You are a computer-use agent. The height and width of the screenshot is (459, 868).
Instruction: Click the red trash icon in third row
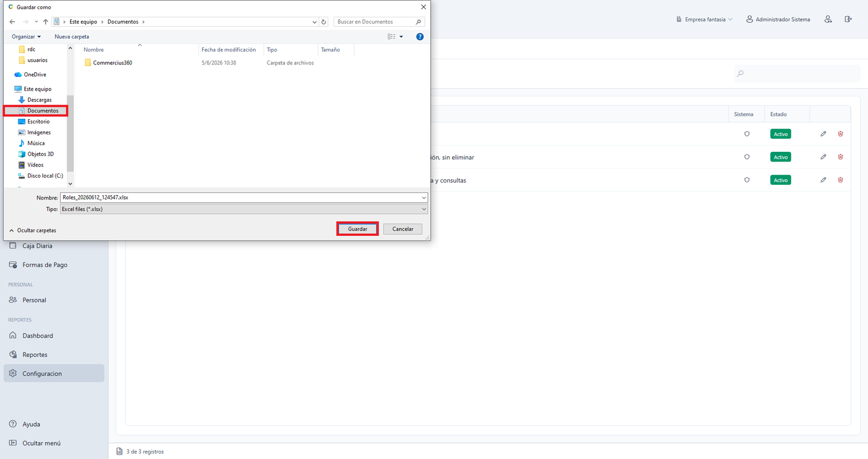point(840,180)
